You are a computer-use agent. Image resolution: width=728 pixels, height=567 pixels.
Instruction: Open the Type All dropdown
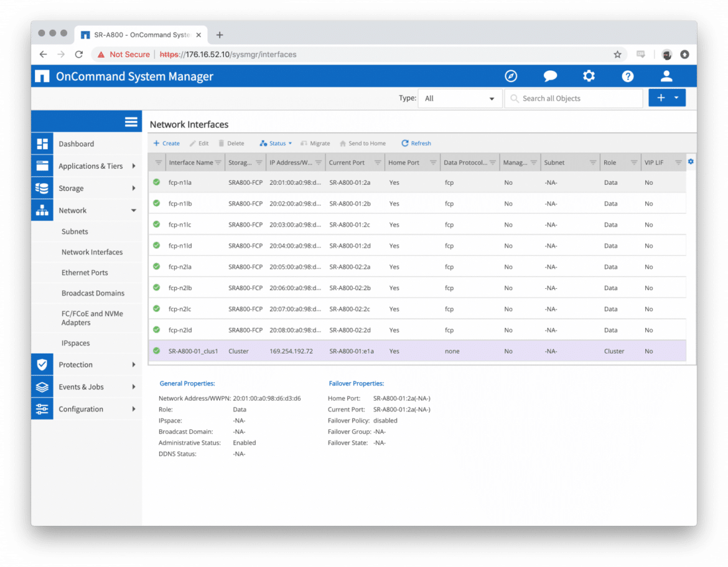[460, 98]
